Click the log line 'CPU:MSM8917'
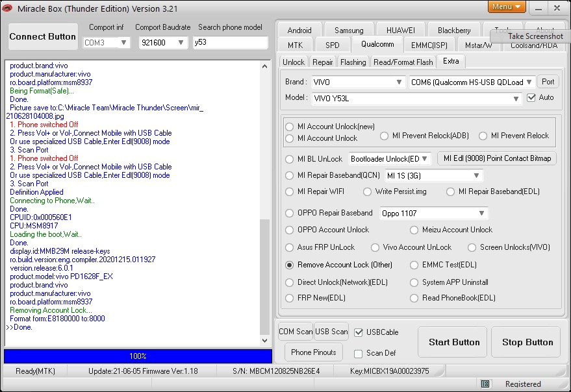This screenshot has width=571, height=392. (x=34, y=226)
